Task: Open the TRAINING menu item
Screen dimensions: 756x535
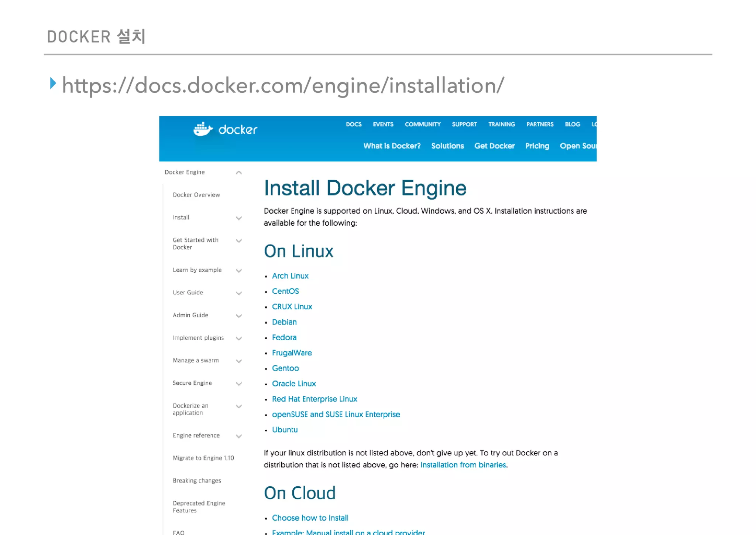Action: point(501,125)
